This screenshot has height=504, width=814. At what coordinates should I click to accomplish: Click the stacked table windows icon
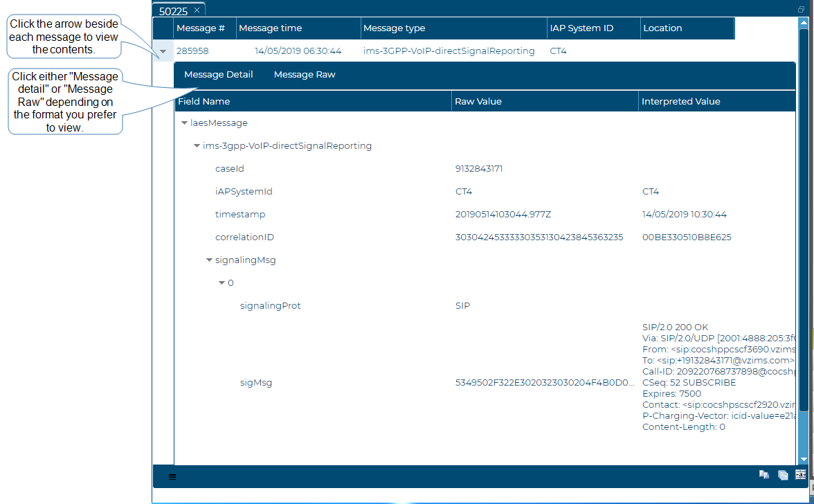point(783,475)
